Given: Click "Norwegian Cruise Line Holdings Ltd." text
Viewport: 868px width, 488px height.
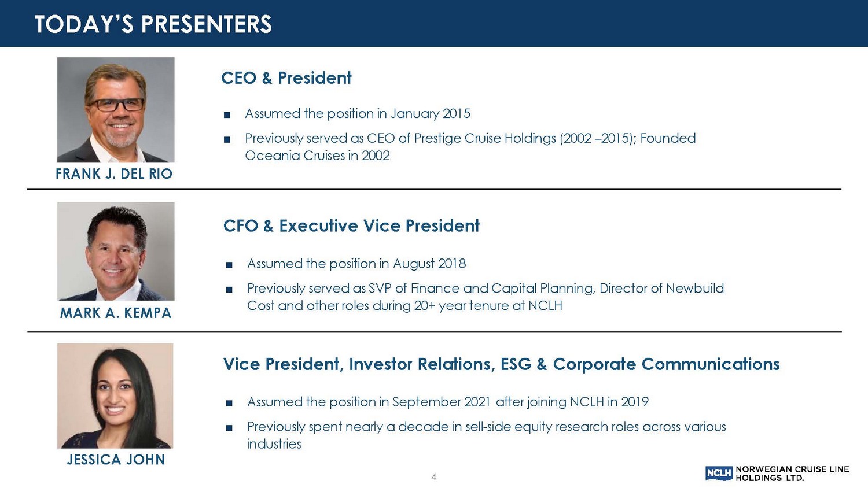Looking at the screenshot, I should 792,474.
